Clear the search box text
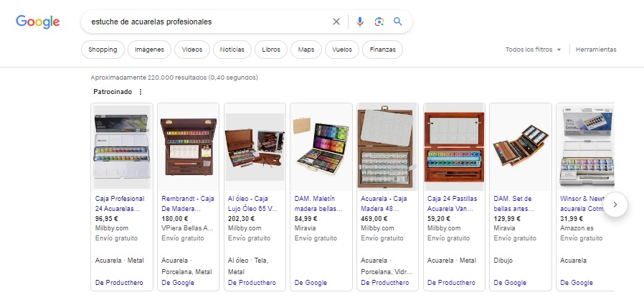The image size is (644, 300). pyautogui.click(x=336, y=22)
